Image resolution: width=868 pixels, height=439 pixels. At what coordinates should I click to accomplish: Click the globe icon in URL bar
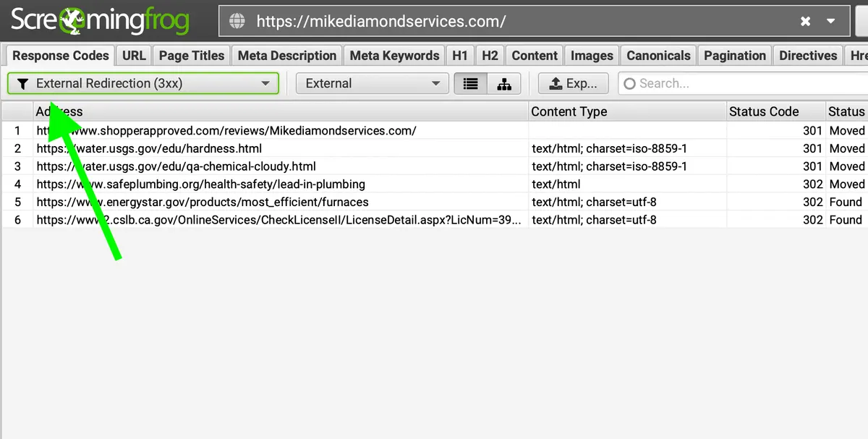click(237, 22)
